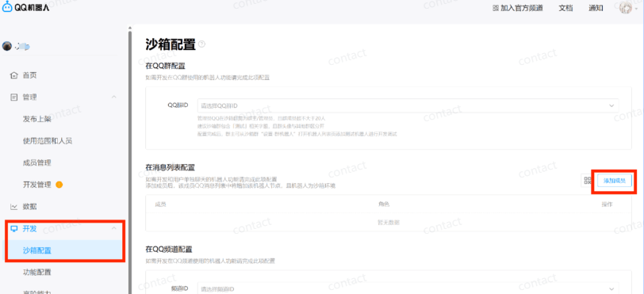Go to 首页 in sidebar
The height and width of the screenshot is (294, 644).
click(30, 75)
